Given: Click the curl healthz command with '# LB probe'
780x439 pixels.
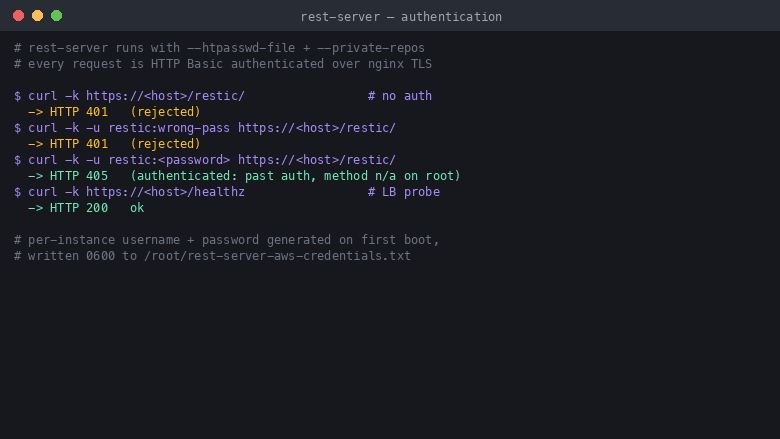Looking at the screenshot, I should tap(227, 192).
